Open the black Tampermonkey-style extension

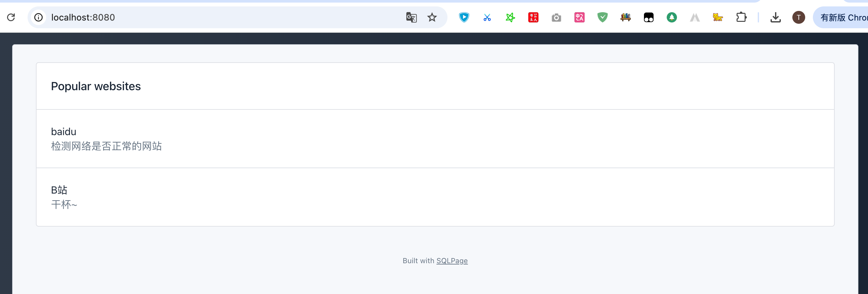(648, 17)
